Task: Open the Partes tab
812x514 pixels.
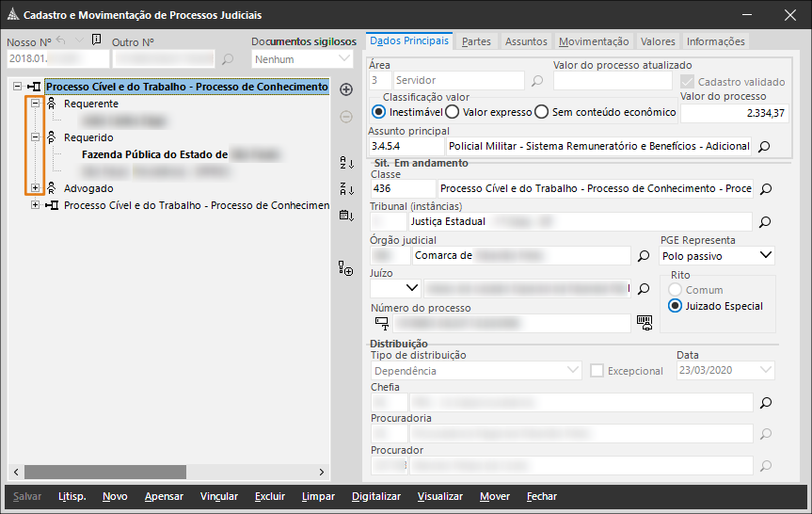Action: [x=476, y=41]
